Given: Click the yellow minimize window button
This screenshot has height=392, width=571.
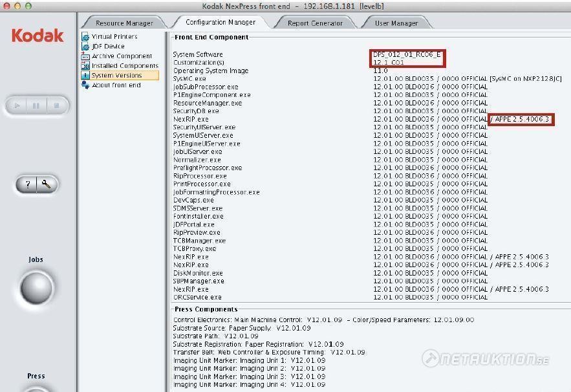Looking at the screenshot, I should coord(17,6).
